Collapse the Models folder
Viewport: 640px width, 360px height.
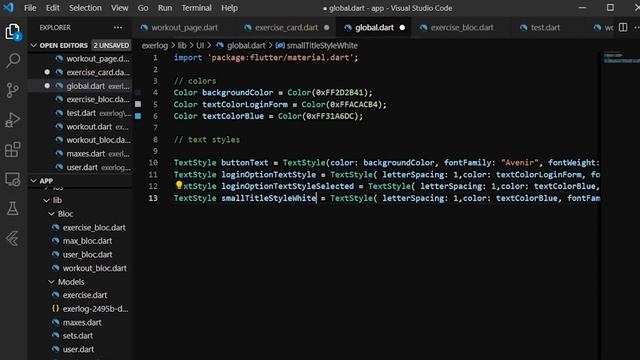(51, 282)
